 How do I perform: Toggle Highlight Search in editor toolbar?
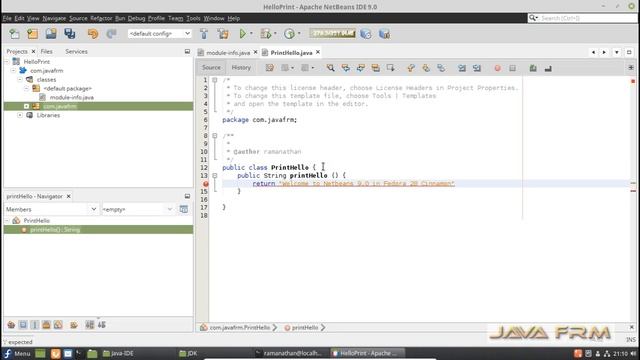pyautogui.click(x=376, y=68)
